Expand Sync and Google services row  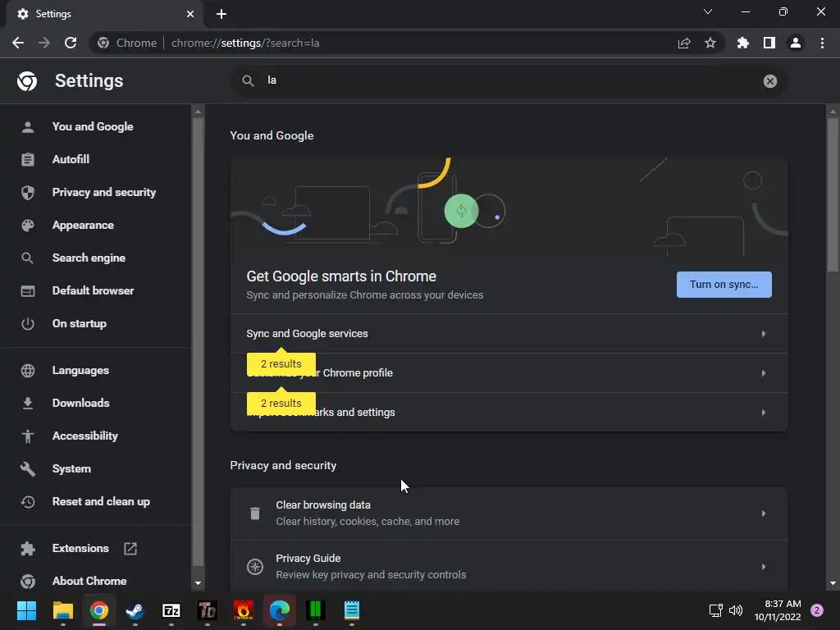pyautogui.click(x=509, y=333)
